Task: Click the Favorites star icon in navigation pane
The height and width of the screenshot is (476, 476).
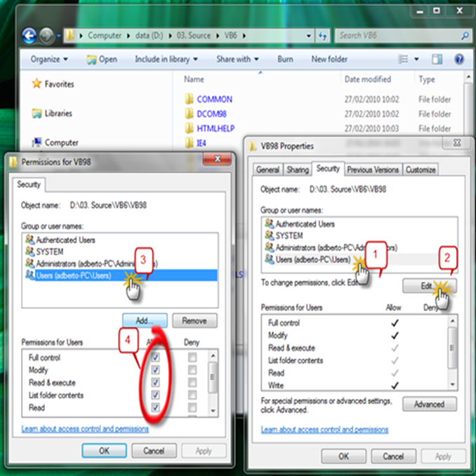Action: click(x=37, y=84)
